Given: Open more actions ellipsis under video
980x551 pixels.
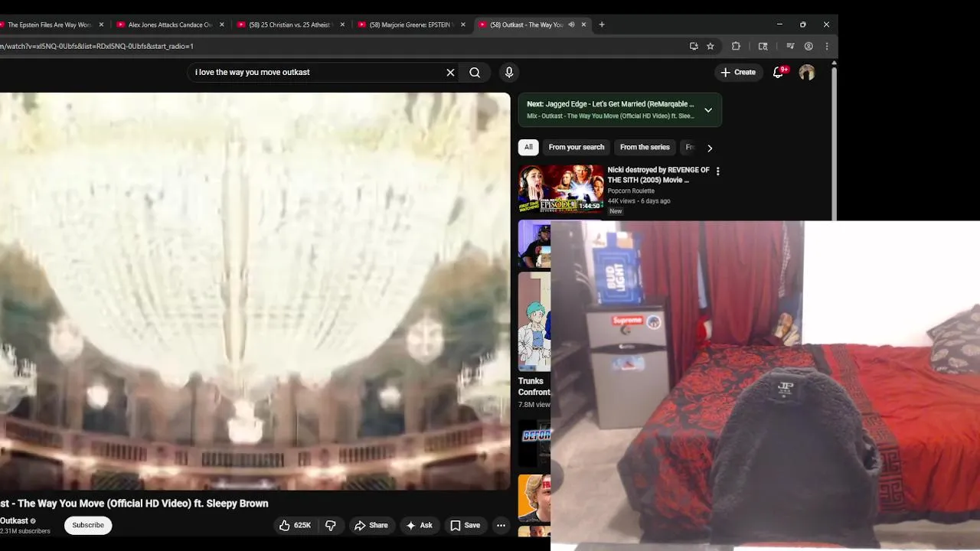Looking at the screenshot, I should [501, 525].
